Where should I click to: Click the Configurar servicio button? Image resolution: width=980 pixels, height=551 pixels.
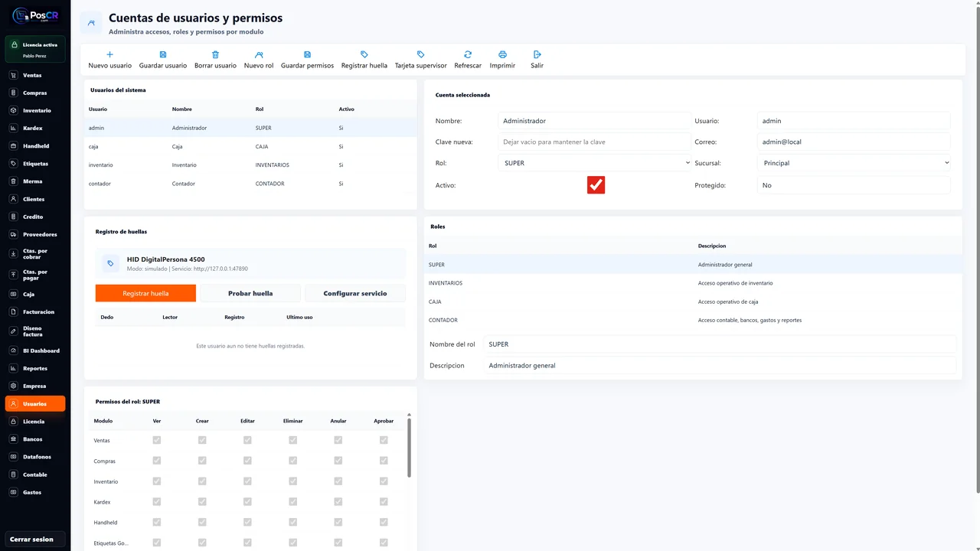click(x=355, y=293)
